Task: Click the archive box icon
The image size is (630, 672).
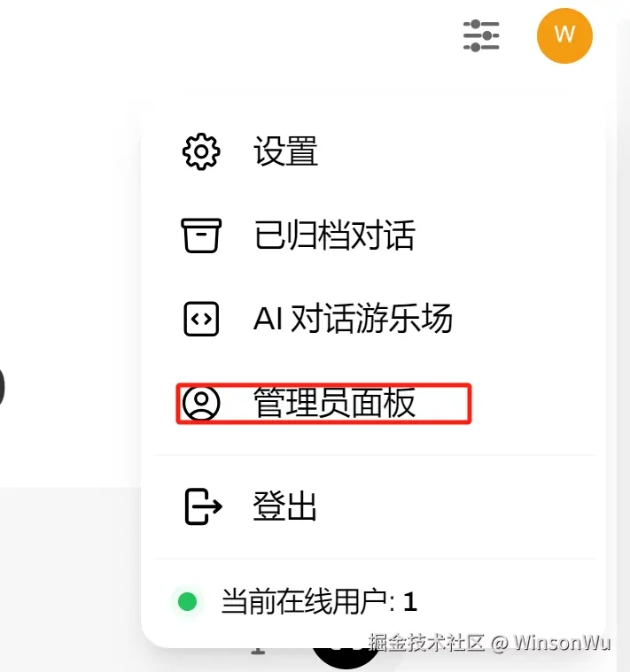Action: pyautogui.click(x=201, y=236)
